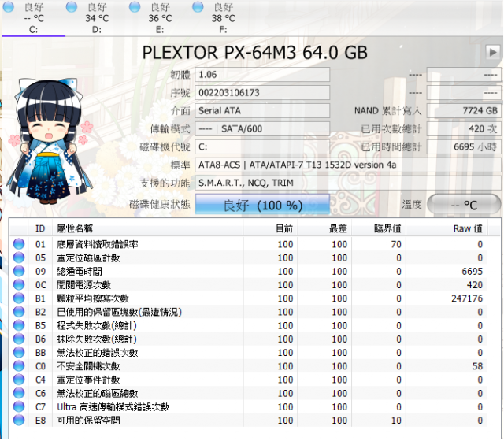Image resolution: width=504 pixels, height=441 pixels.
Task: Select the row 已使用的保留區塊數(最遭情況)
Action: click(248, 312)
